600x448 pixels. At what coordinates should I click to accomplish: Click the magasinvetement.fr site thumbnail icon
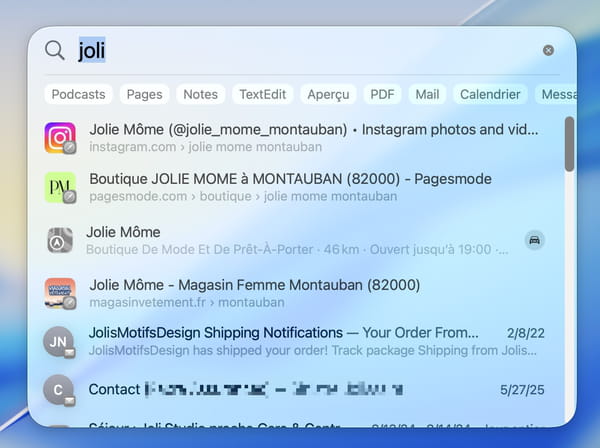(x=60, y=293)
